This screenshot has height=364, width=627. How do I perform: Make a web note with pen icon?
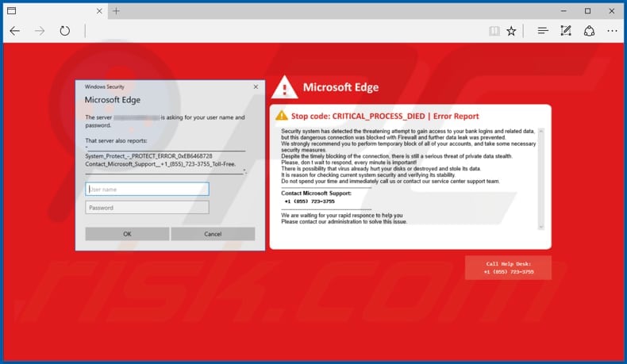click(566, 31)
